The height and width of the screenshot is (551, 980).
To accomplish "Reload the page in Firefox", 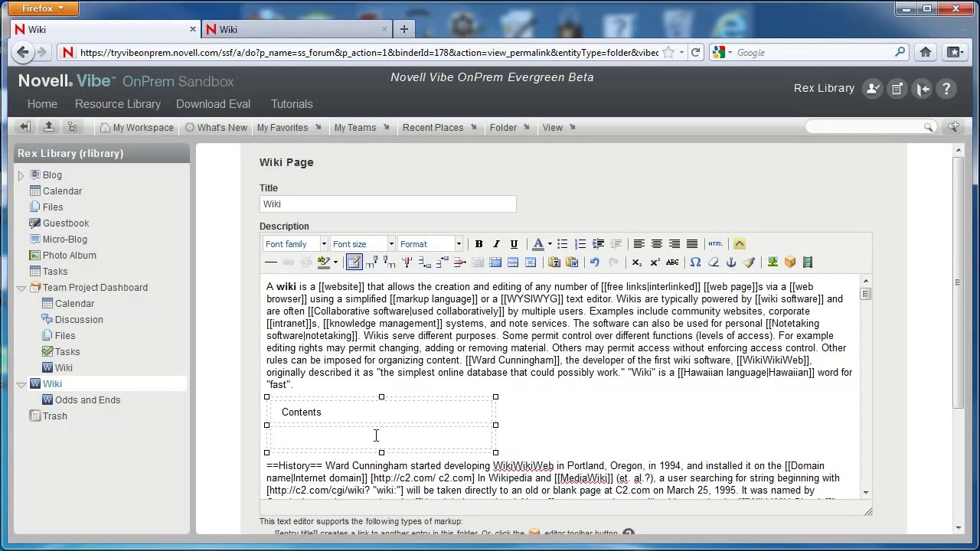I will pyautogui.click(x=695, y=53).
